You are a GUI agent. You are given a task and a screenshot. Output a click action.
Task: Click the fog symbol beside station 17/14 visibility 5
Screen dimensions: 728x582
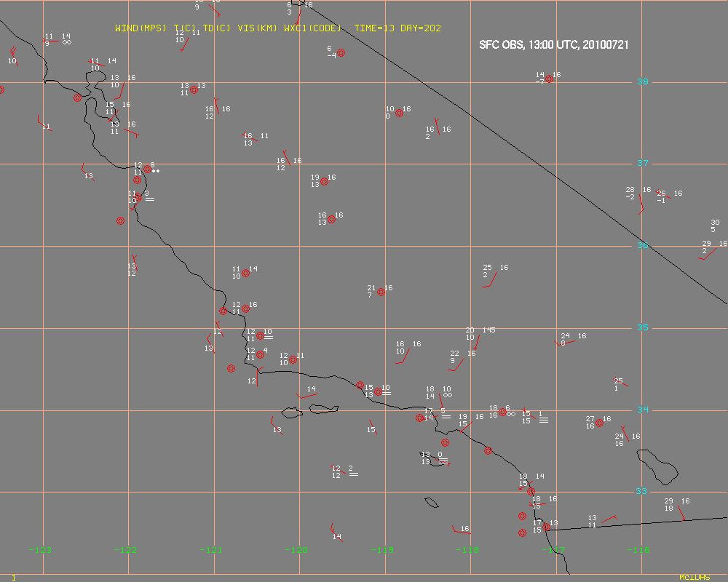(x=446, y=417)
